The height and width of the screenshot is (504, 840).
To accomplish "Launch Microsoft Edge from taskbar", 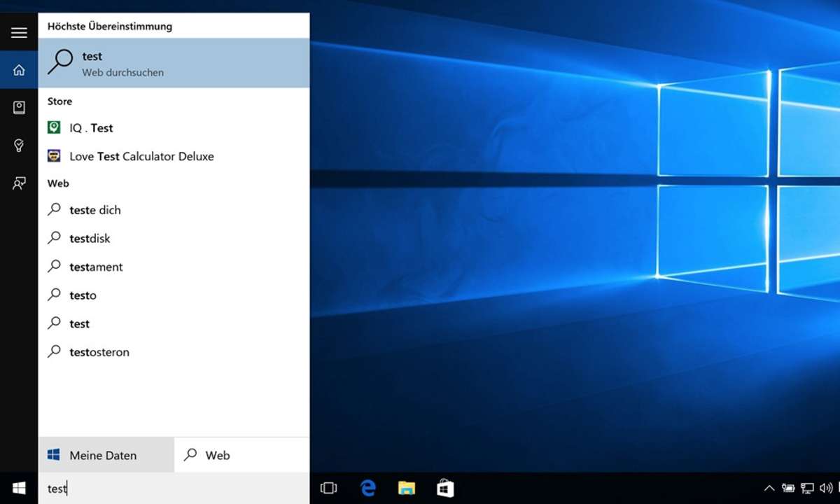I will pos(367,488).
